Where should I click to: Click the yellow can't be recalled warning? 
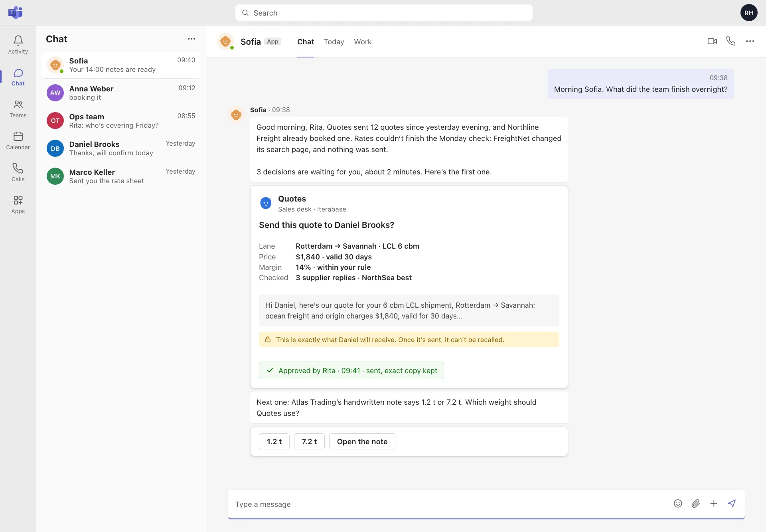point(409,340)
